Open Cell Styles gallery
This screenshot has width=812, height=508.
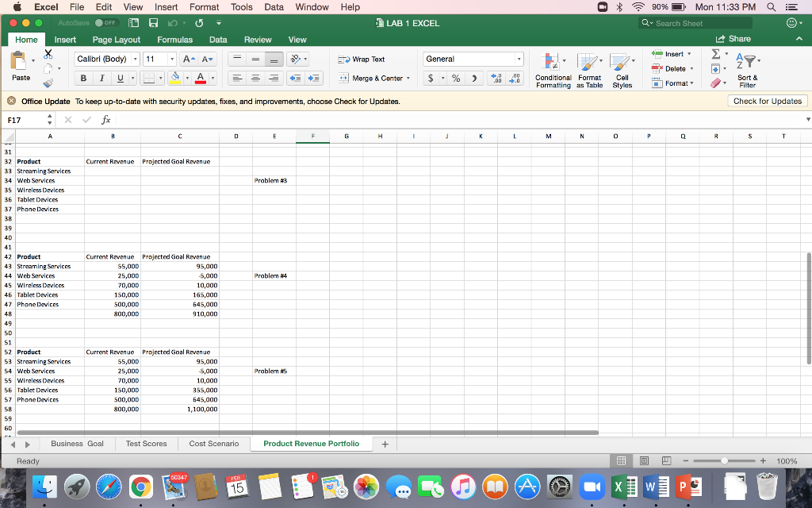[622, 71]
